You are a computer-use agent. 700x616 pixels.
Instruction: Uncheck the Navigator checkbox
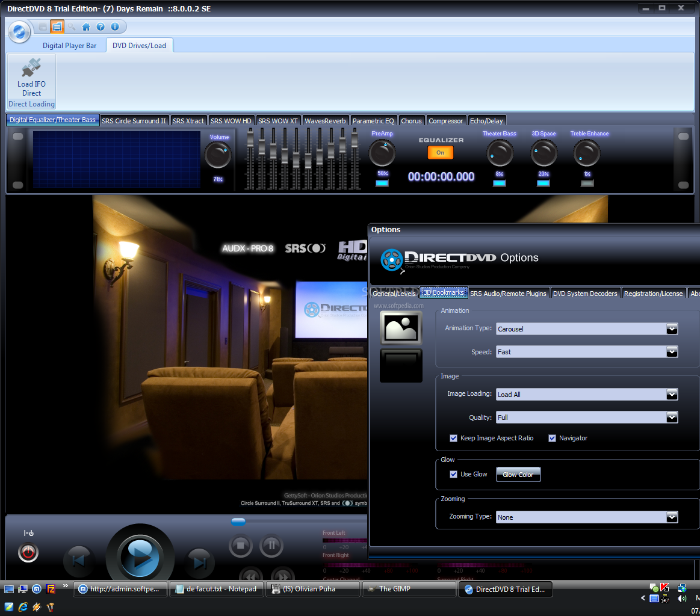[x=552, y=438]
